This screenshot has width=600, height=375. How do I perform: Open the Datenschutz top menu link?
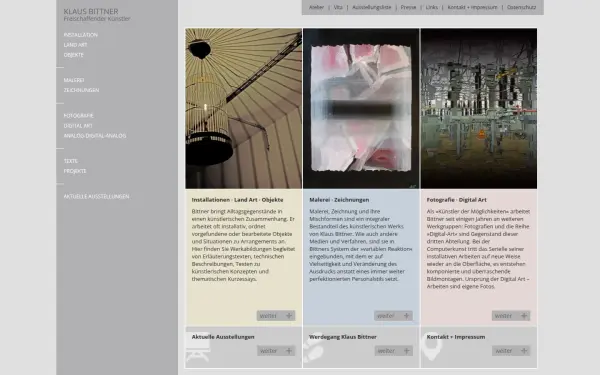point(521,7)
